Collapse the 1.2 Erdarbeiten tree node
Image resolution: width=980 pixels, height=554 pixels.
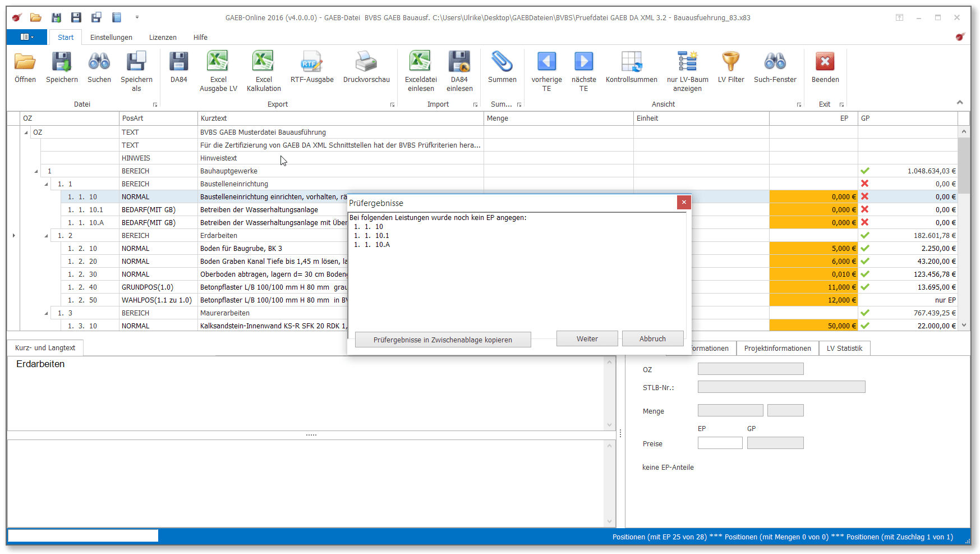click(x=47, y=236)
